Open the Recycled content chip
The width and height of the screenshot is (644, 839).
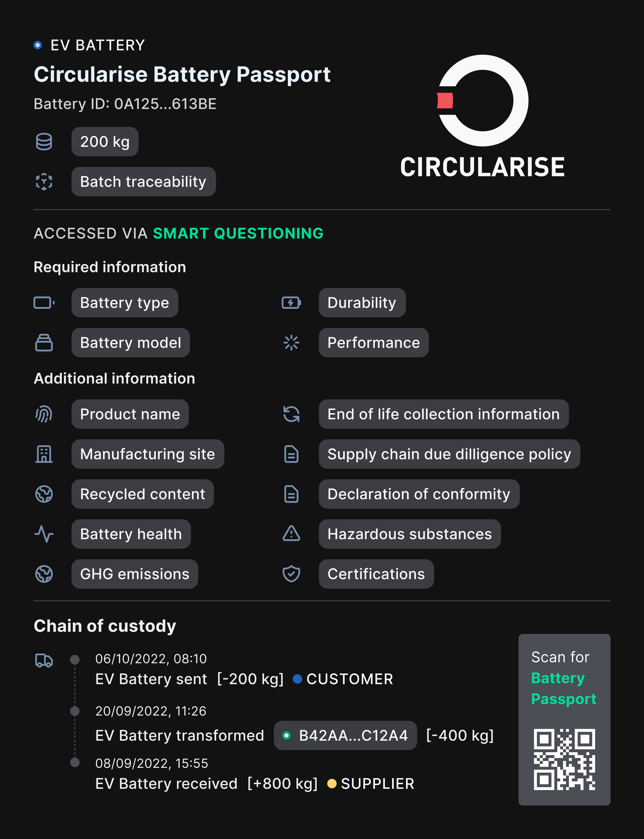pos(143,494)
